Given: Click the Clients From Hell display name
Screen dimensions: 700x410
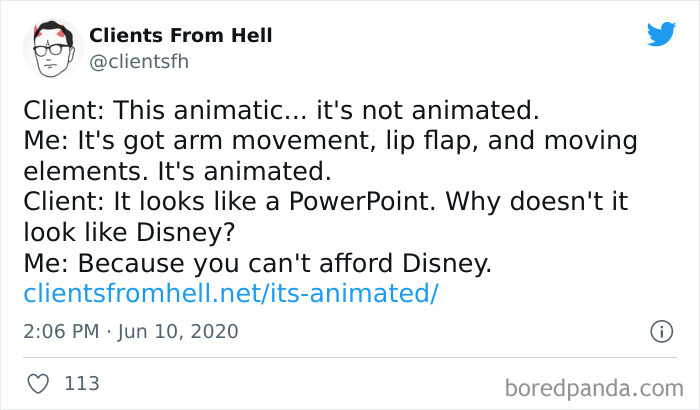Looking at the screenshot, I should coord(181,36).
